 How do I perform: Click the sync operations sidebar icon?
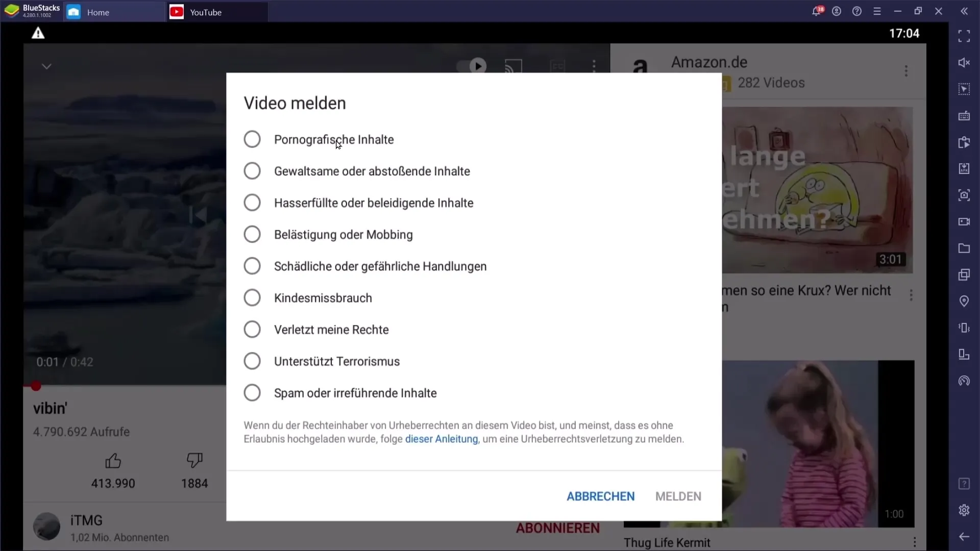pos(964,142)
